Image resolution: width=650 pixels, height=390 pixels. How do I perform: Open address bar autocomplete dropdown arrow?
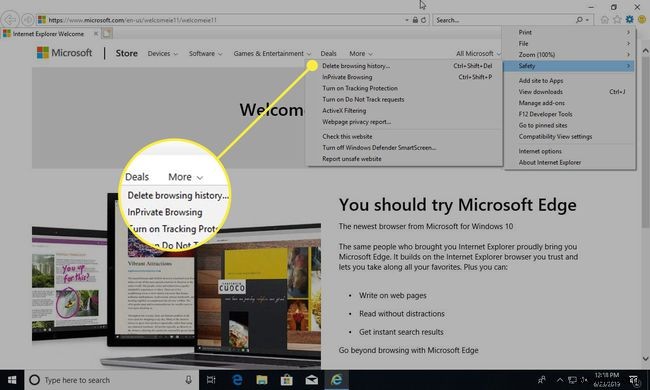point(407,20)
